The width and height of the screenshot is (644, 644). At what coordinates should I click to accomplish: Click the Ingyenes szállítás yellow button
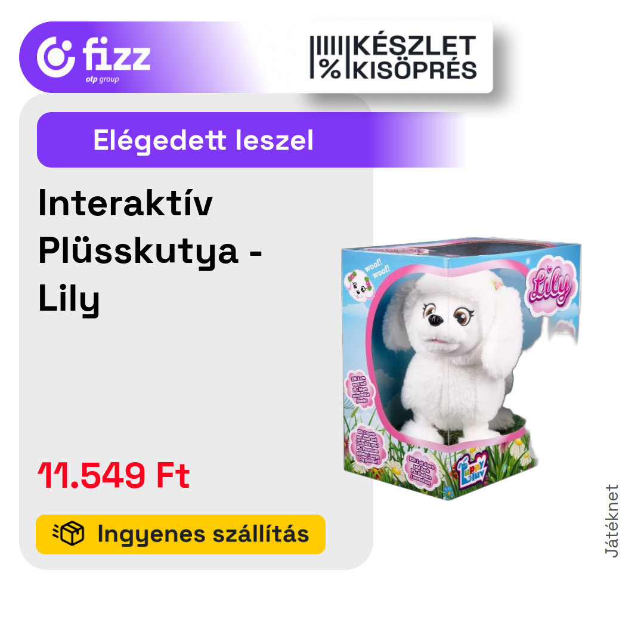tap(181, 534)
